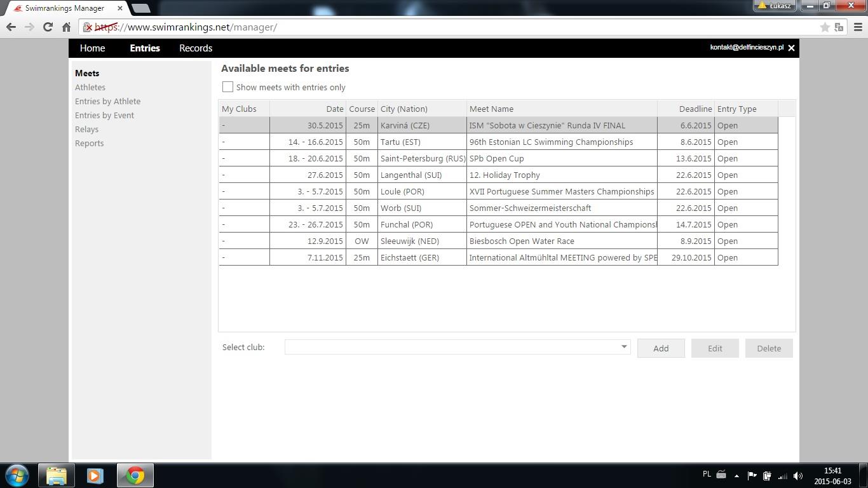This screenshot has height=488, width=868.
Task: Click the My Clubs column header
Action: [x=244, y=109]
